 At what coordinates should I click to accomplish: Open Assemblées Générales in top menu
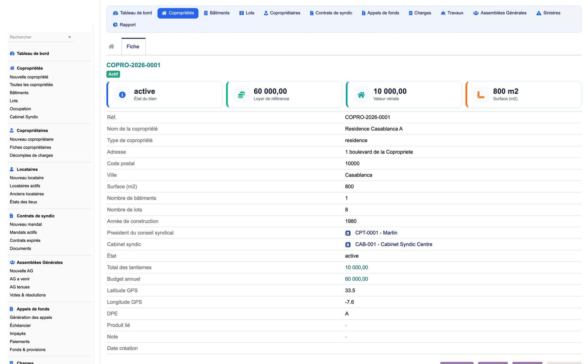click(x=500, y=13)
